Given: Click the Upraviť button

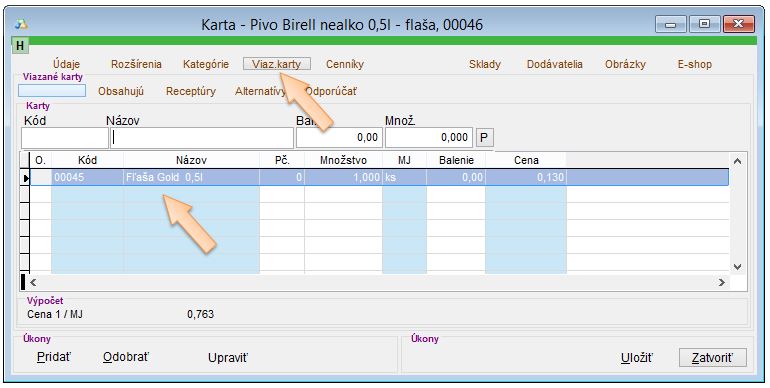Looking at the screenshot, I should pyautogui.click(x=228, y=358).
